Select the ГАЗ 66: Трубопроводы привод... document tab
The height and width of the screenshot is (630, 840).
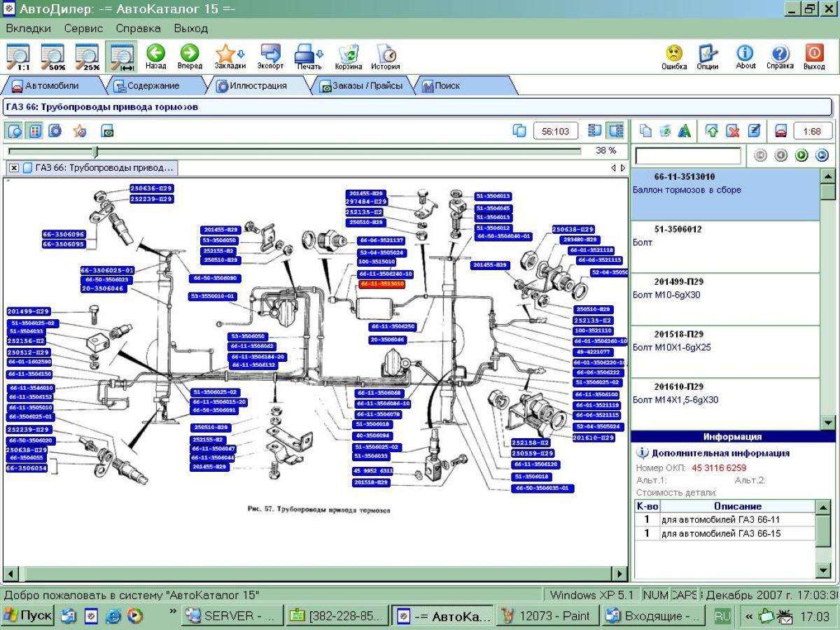click(99, 168)
